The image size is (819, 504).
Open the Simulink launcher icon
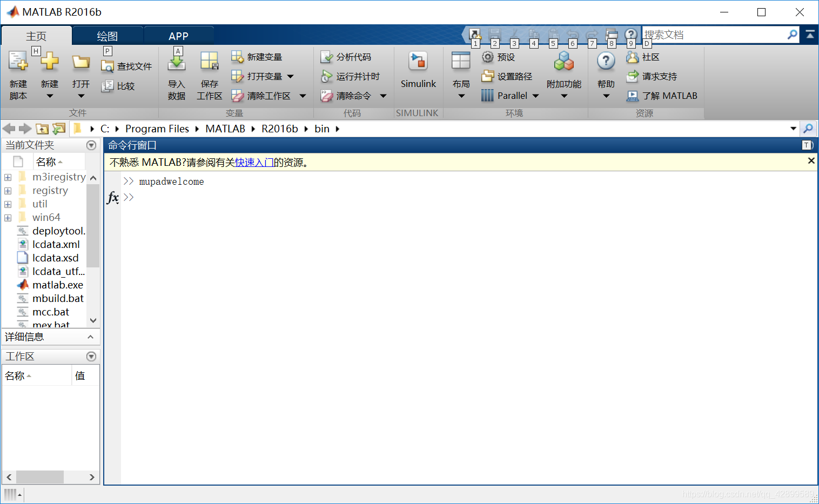coord(418,62)
